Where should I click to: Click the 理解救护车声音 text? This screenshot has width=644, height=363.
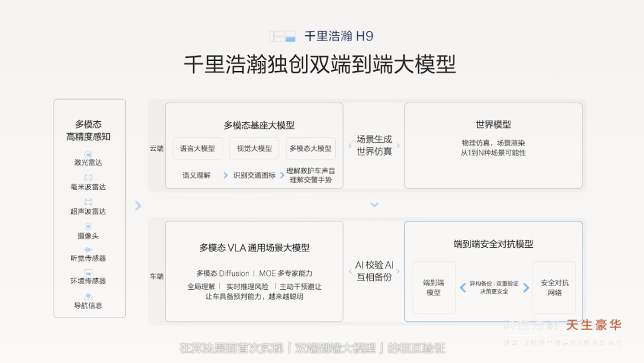tap(311, 171)
